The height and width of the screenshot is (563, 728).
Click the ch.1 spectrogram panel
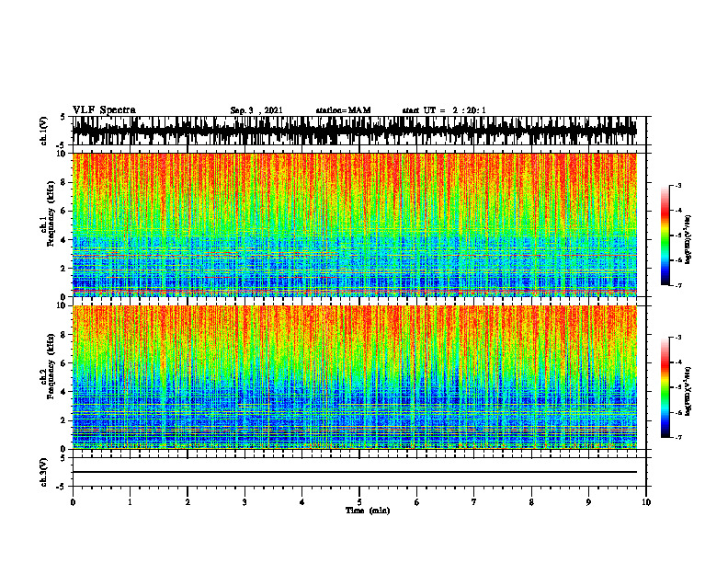pyautogui.click(x=354, y=224)
